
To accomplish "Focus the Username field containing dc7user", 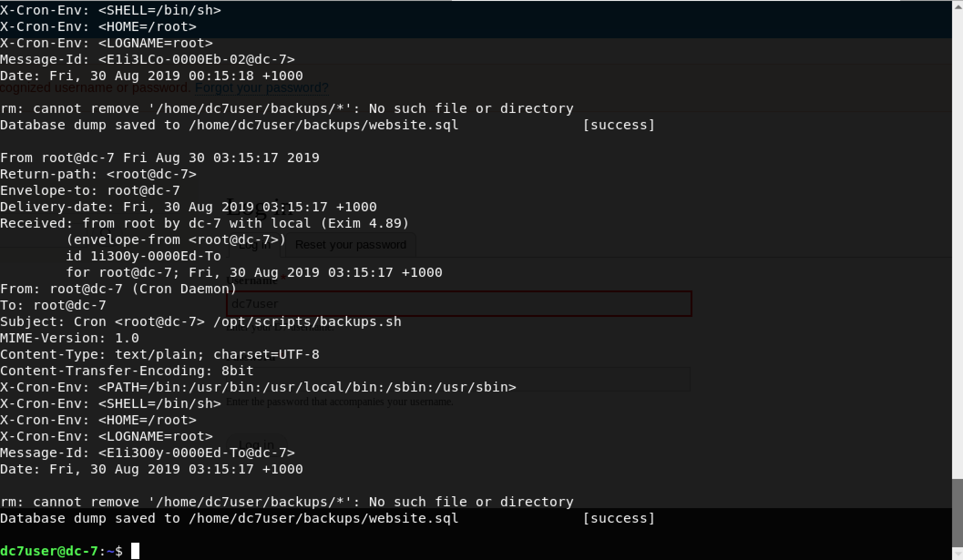I will 459,304.
